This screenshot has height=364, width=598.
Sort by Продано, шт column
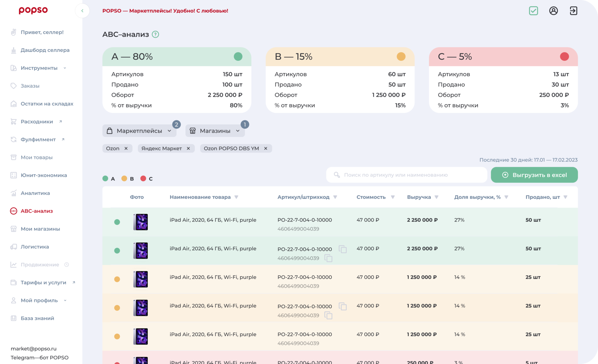566,197
